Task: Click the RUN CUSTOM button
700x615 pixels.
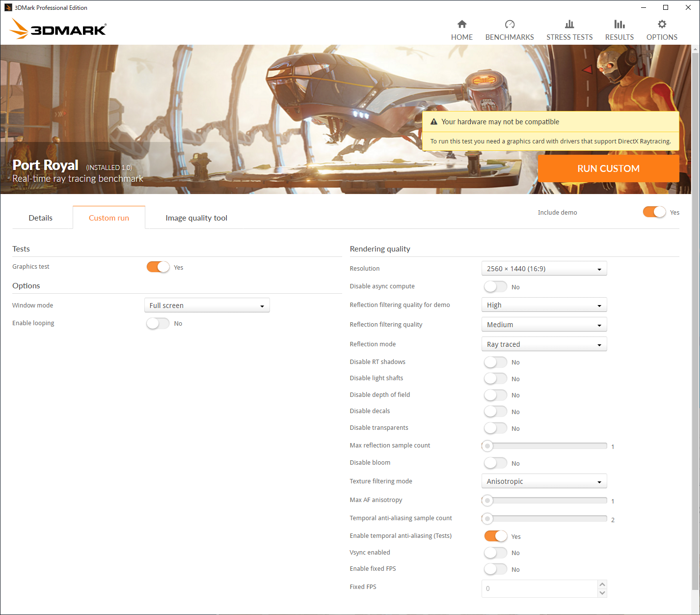Action: coord(608,168)
